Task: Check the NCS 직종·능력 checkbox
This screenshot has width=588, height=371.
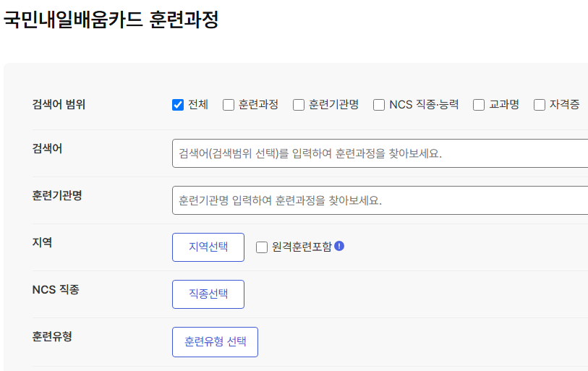Action: (x=379, y=105)
